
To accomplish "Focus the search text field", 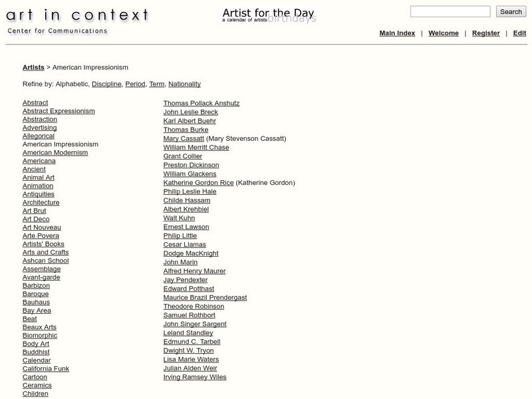I will 450,11.
